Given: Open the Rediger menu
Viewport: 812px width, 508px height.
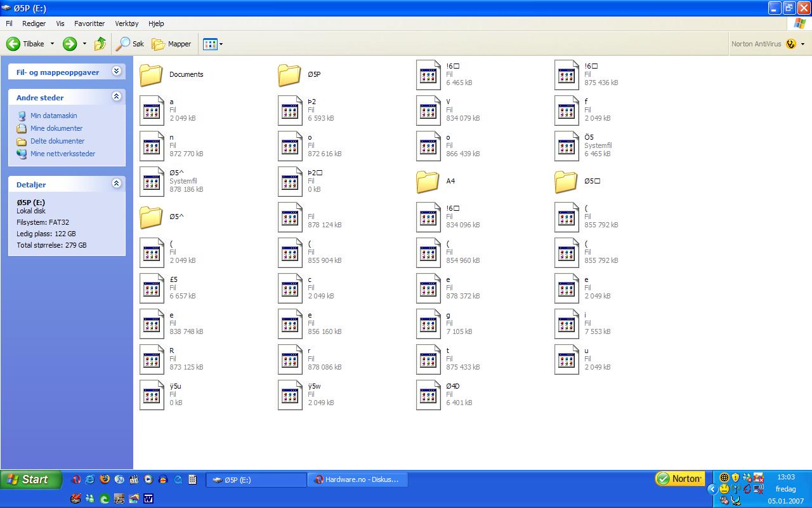Looking at the screenshot, I should (34, 23).
